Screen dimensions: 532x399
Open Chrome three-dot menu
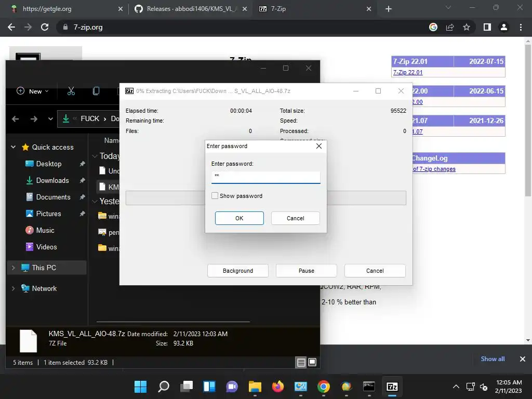pos(521,27)
